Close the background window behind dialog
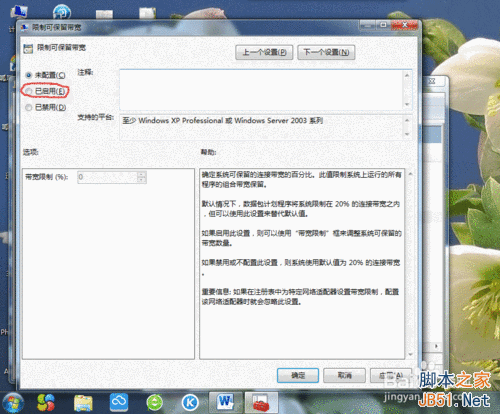 pos(432,81)
